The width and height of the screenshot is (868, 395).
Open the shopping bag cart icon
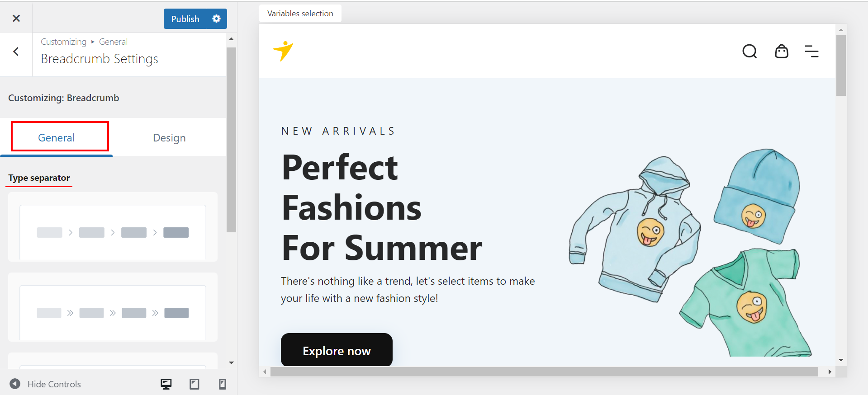pyautogui.click(x=781, y=52)
